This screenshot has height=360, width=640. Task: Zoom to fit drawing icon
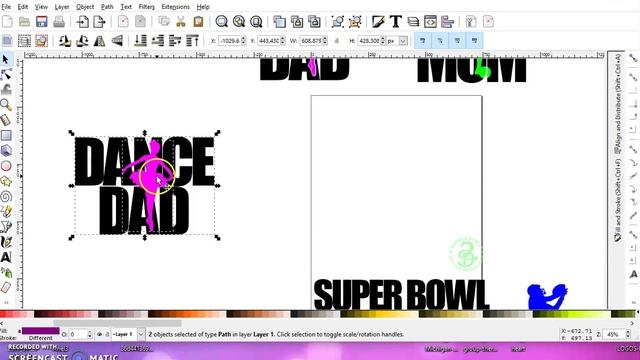point(239,22)
